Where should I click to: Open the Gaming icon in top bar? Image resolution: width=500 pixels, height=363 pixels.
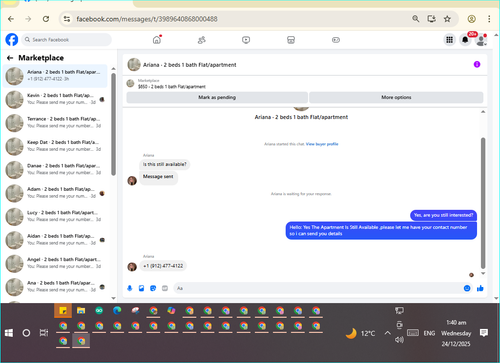[x=336, y=40]
